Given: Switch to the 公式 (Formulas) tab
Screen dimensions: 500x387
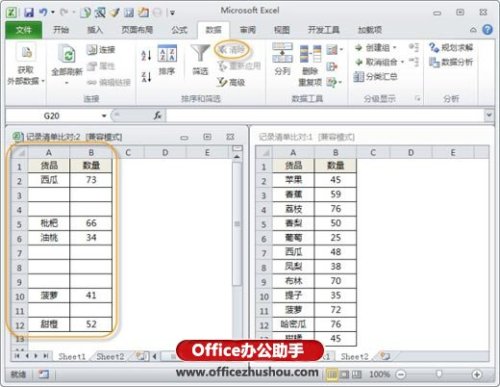Looking at the screenshot, I should (179, 30).
